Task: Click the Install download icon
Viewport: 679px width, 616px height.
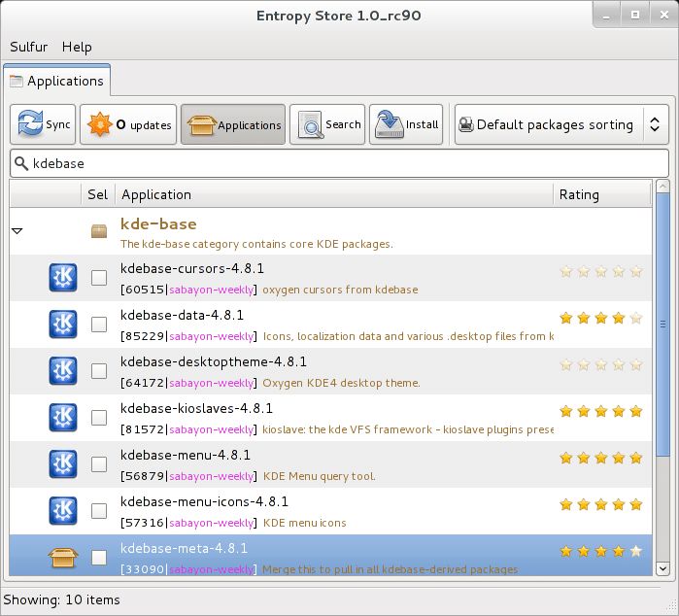Action: (389, 124)
